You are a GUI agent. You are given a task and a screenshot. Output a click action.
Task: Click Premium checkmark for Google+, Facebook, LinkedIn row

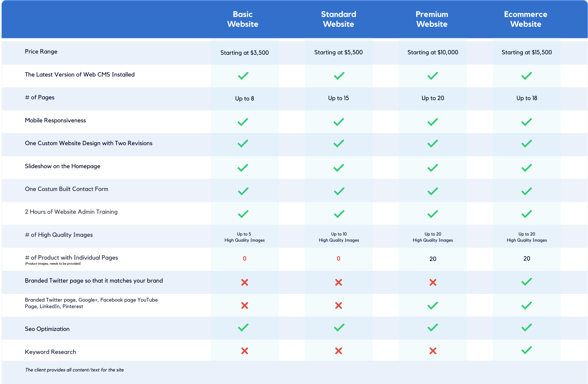tap(433, 306)
